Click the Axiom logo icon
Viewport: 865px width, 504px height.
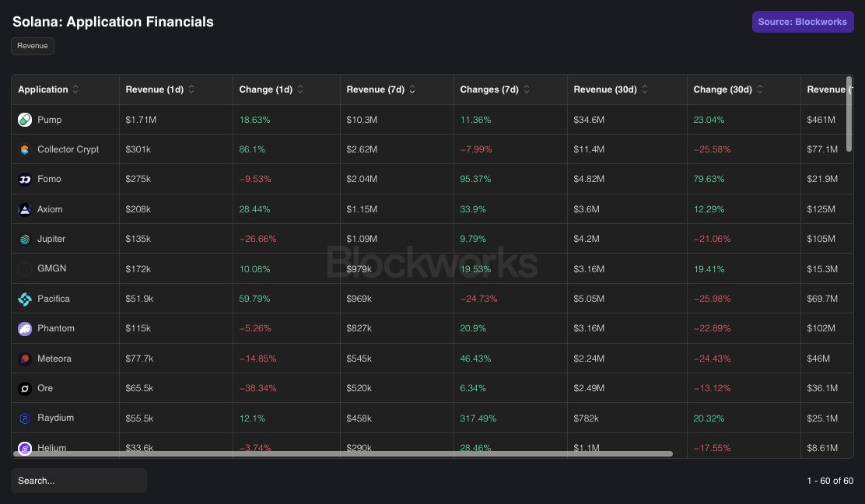[25, 209]
